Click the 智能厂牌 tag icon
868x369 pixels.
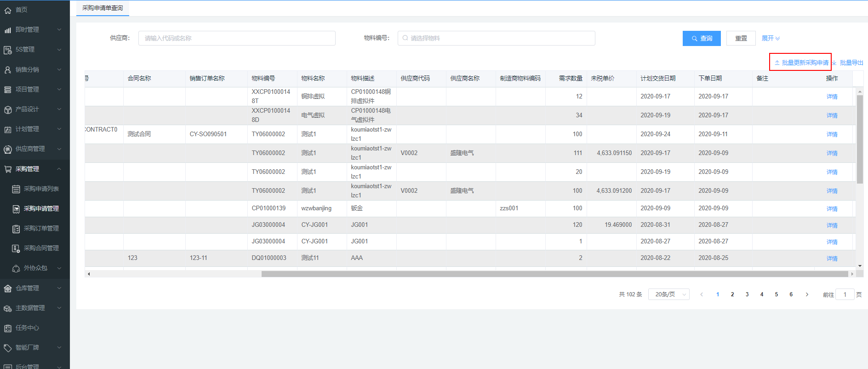[8, 348]
